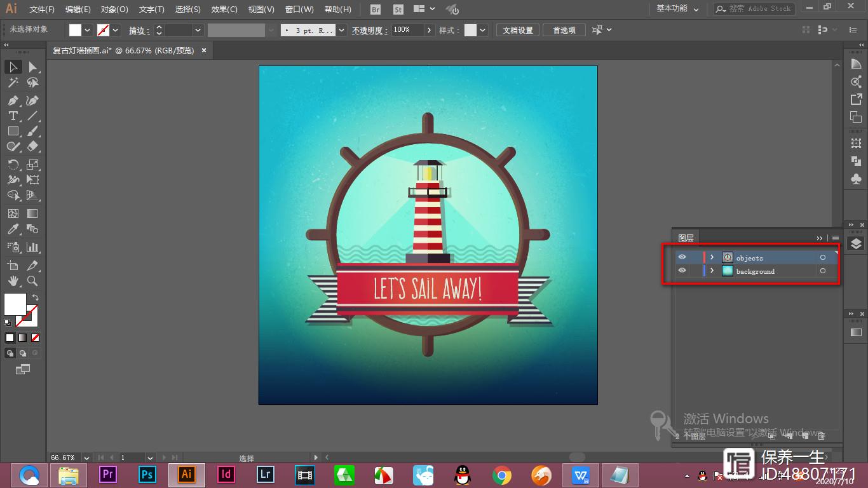868x488 pixels.
Task: Select the Direct Selection tool
Action: 32,67
